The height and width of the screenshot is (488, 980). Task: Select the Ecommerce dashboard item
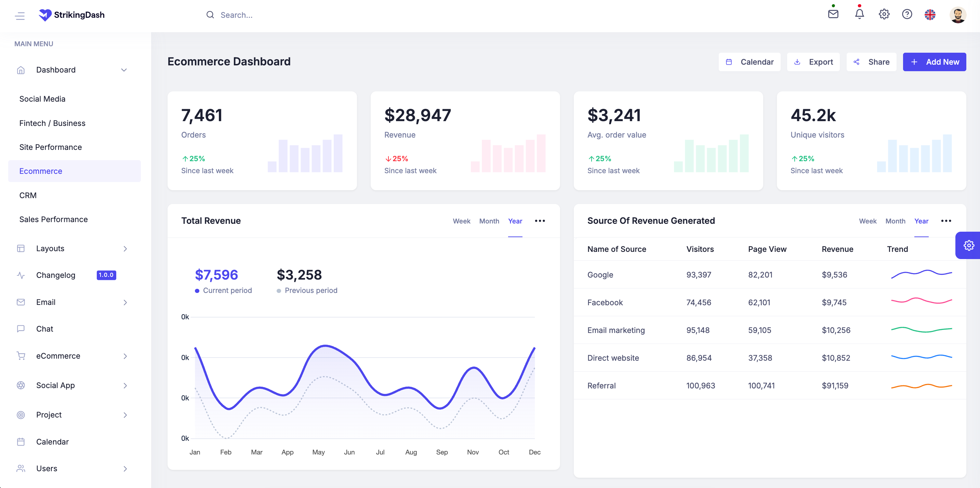click(75, 171)
